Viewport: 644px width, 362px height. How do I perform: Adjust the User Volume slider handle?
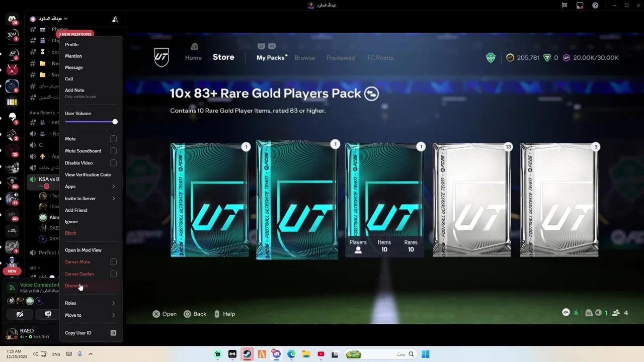[115, 122]
